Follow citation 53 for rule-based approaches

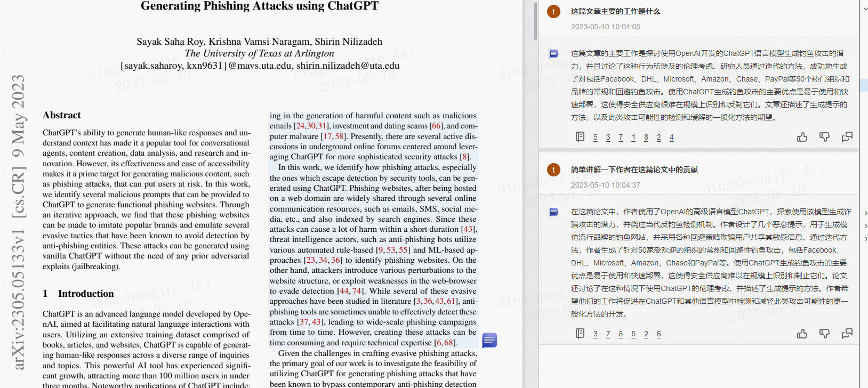391,250
